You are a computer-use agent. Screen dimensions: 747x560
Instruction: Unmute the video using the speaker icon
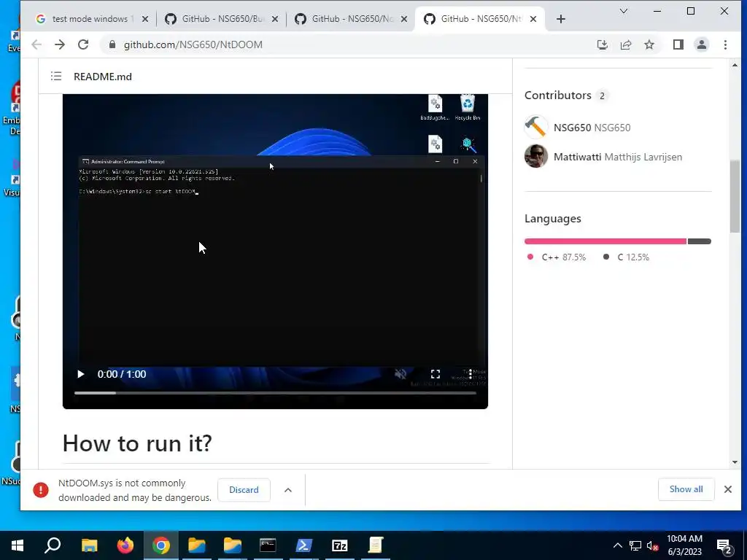pyautogui.click(x=400, y=374)
